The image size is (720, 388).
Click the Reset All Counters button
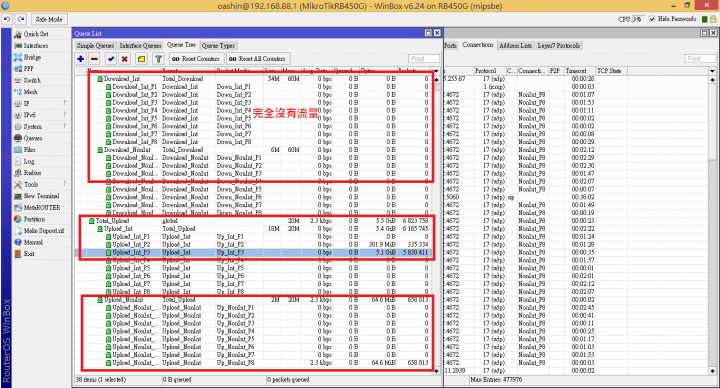click(x=258, y=59)
